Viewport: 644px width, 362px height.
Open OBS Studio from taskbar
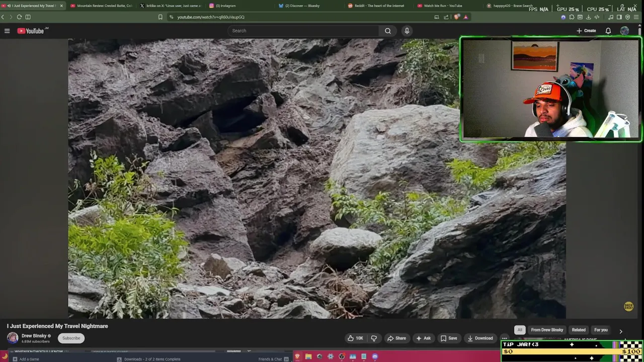click(342, 356)
